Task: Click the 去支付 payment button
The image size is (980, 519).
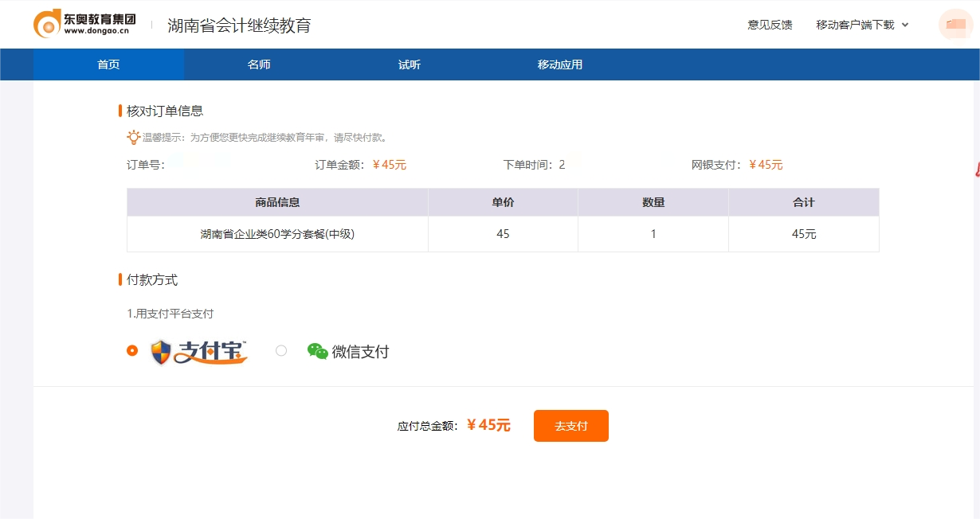Action: click(x=570, y=425)
